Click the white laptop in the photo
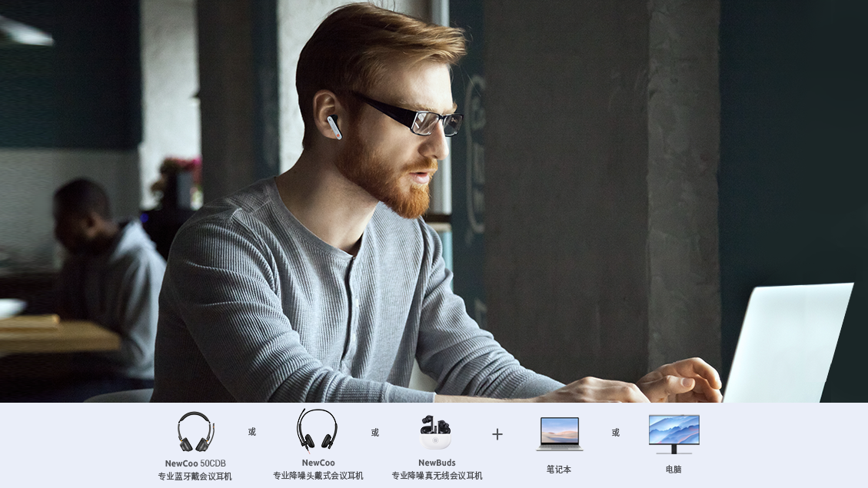Image resolution: width=868 pixels, height=488 pixels. [x=787, y=342]
